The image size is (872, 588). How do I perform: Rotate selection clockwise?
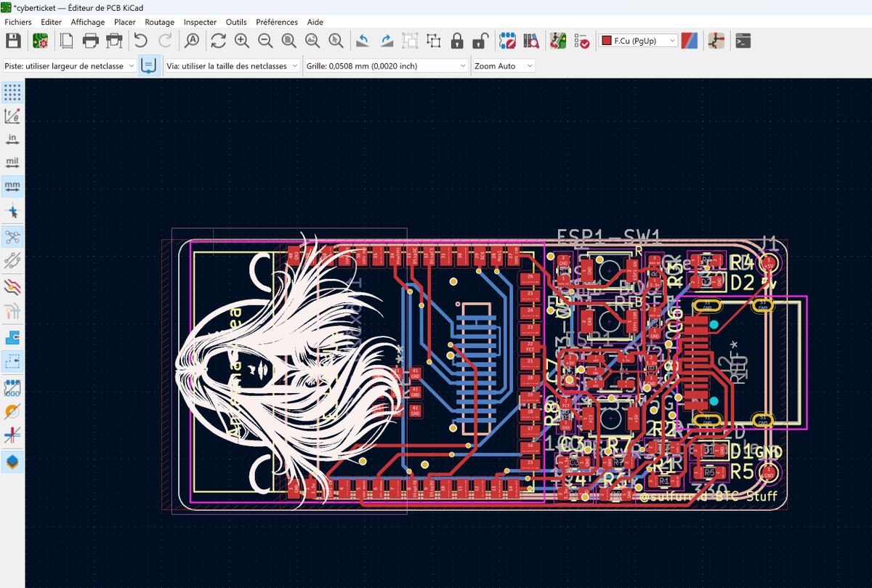point(387,41)
